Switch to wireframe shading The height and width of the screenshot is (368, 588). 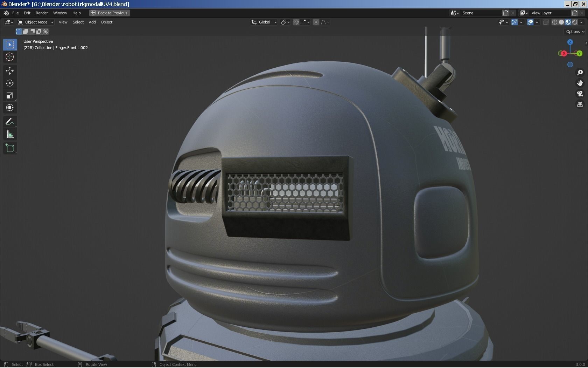[x=555, y=22]
